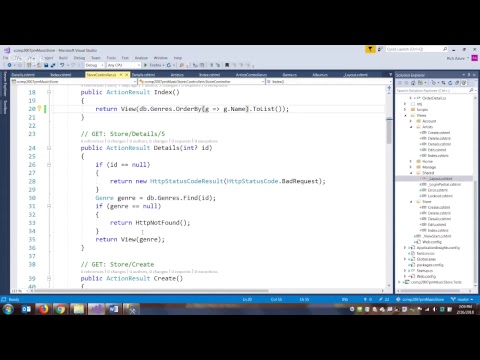Click the Bookmark toolbar icon
This screenshot has width=480, height=360.
pyautogui.click(x=227, y=65)
